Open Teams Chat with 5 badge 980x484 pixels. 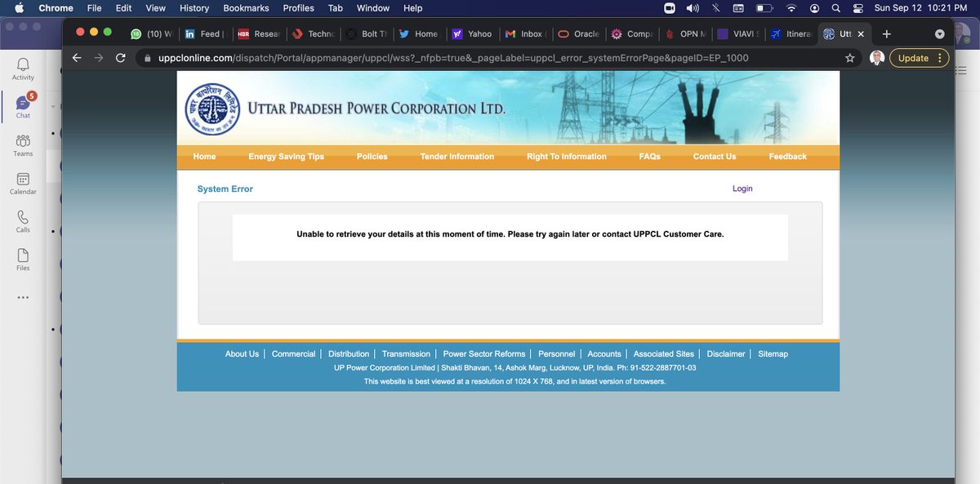pyautogui.click(x=23, y=106)
